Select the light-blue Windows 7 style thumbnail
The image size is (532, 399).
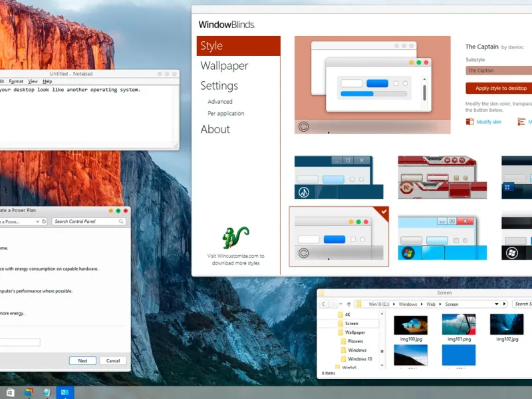coord(442,237)
